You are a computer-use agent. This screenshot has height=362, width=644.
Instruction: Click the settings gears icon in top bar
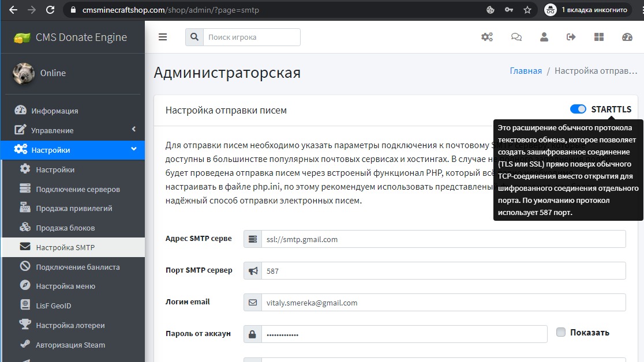click(x=487, y=37)
